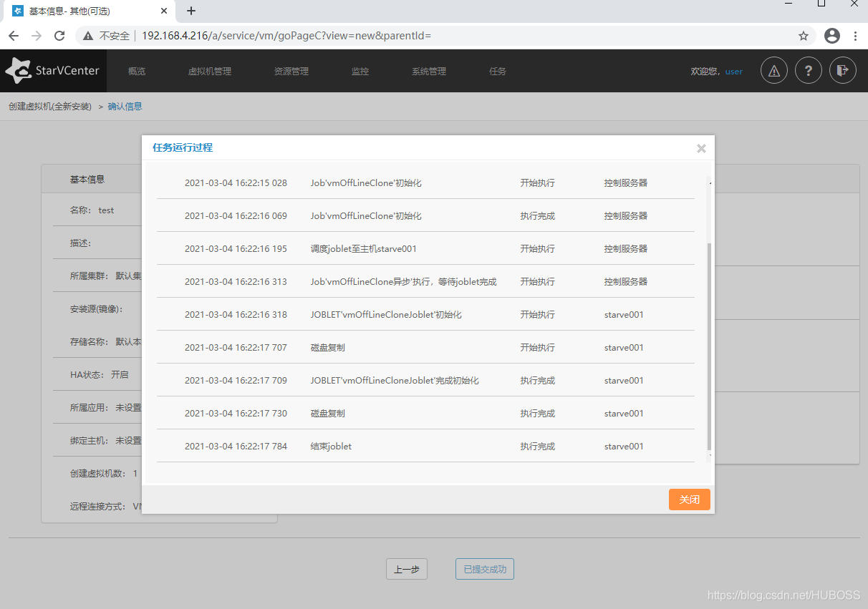
Task: Click the 名称: test field
Action: click(92, 210)
